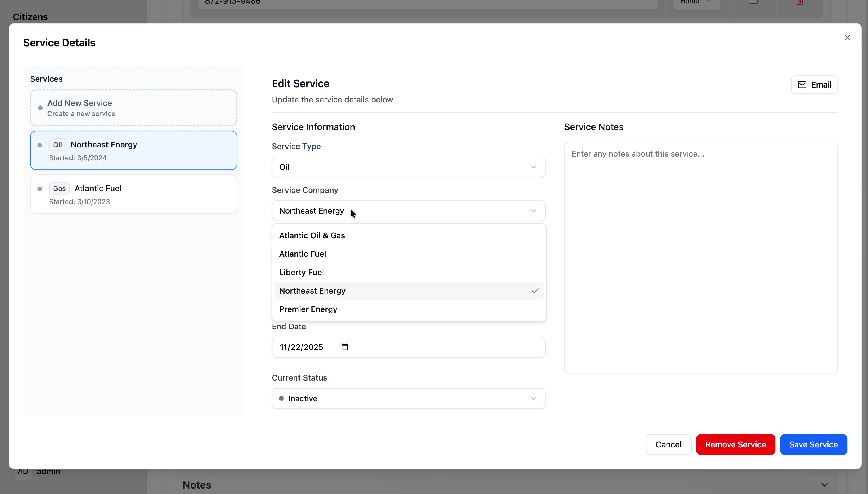Open the Service Type dropdown
The width and height of the screenshot is (868, 494).
(408, 167)
